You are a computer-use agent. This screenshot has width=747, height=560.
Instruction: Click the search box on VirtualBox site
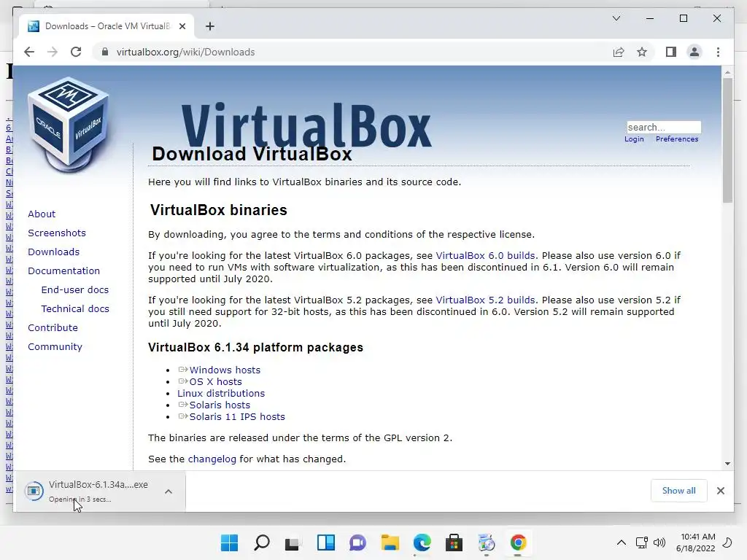point(664,127)
